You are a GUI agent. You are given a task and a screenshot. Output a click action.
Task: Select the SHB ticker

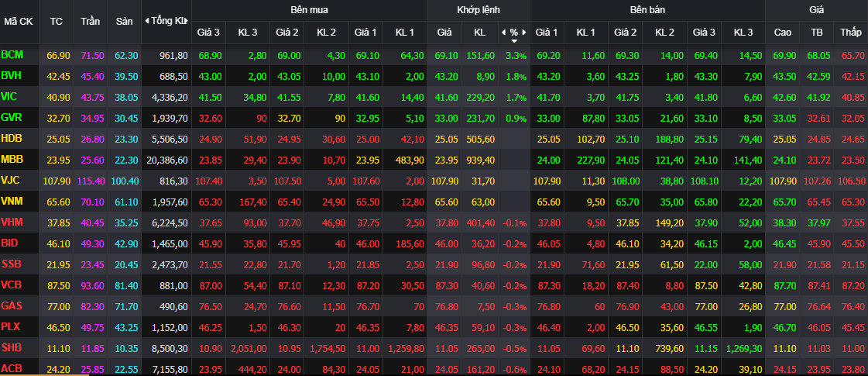(x=12, y=347)
